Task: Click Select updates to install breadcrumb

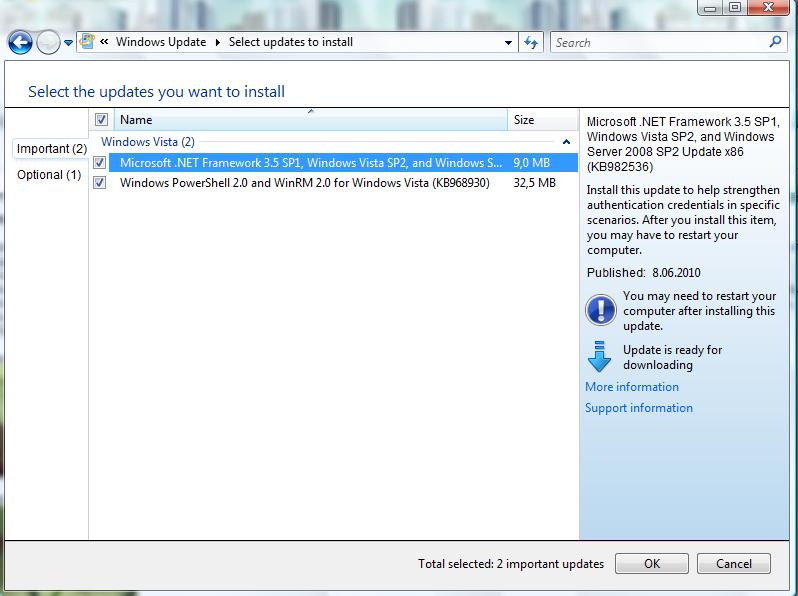Action: pos(291,42)
